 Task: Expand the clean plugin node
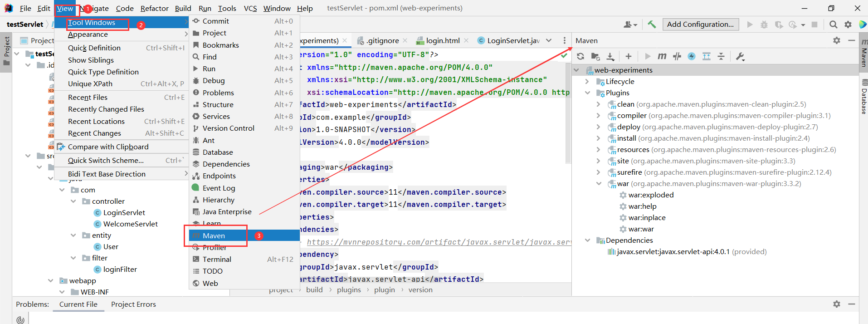pos(598,104)
